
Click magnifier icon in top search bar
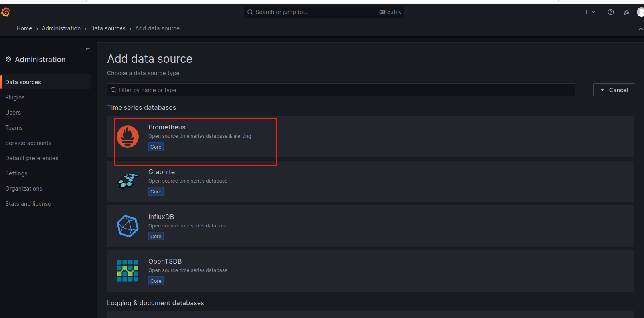[250, 12]
